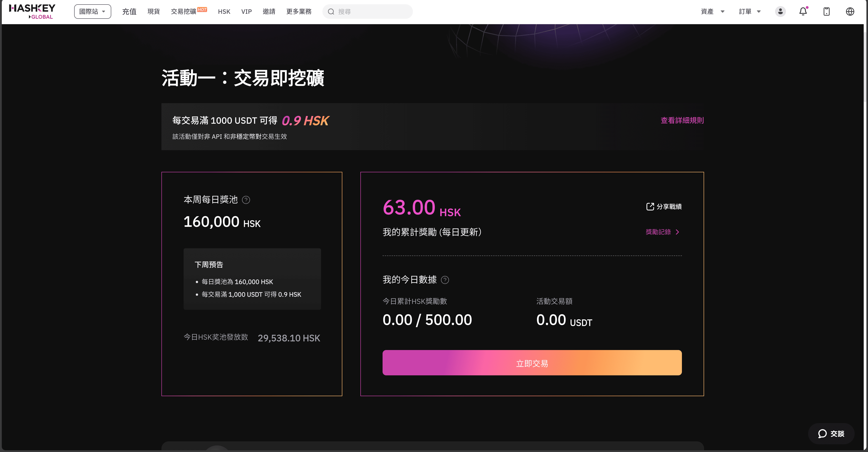Image resolution: width=868 pixels, height=452 pixels.
Task: Click the HashKey Global logo
Action: [x=32, y=12]
